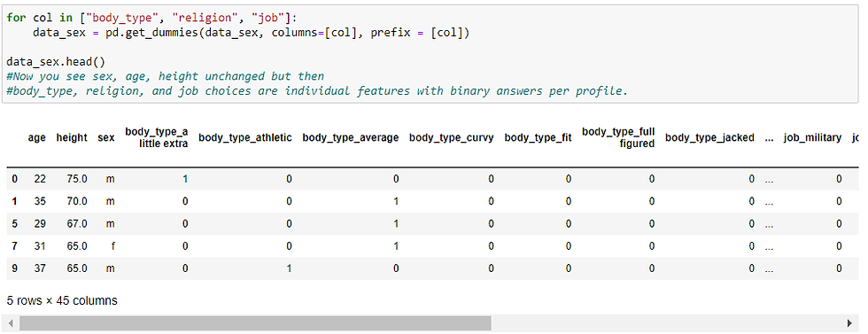Image resolution: width=868 pixels, height=334 pixels.
Task: Click the ellipsis column header for hidden columns
Action: 769,138
